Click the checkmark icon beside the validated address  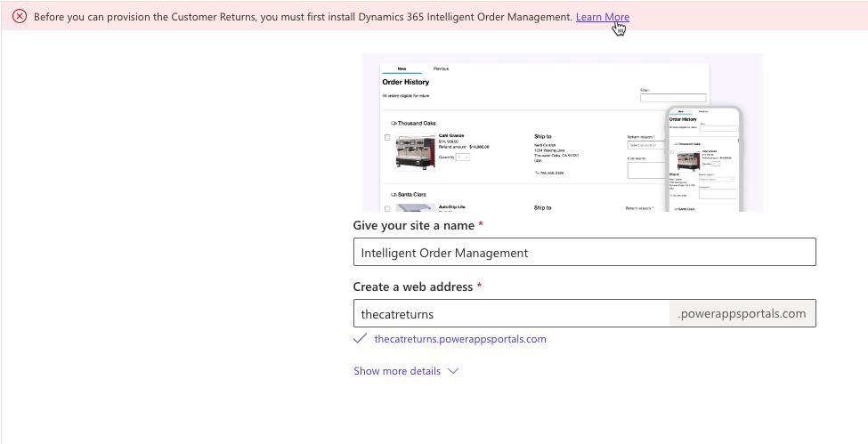click(360, 338)
